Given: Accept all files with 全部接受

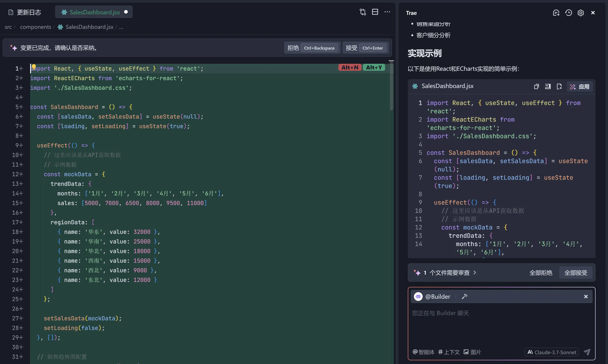Looking at the screenshot, I should [x=576, y=273].
